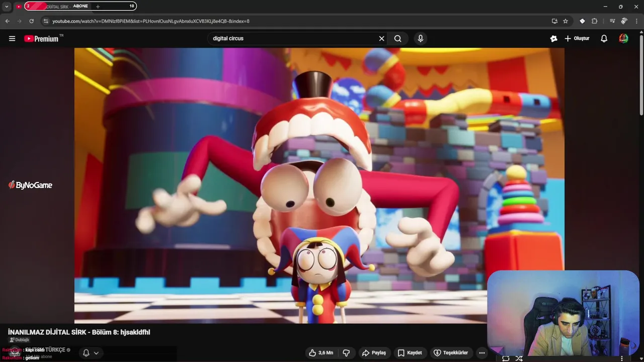This screenshot has width=644, height=362.
Task: Open the YouTube hamburger guide menu
Action: point(12,39)
